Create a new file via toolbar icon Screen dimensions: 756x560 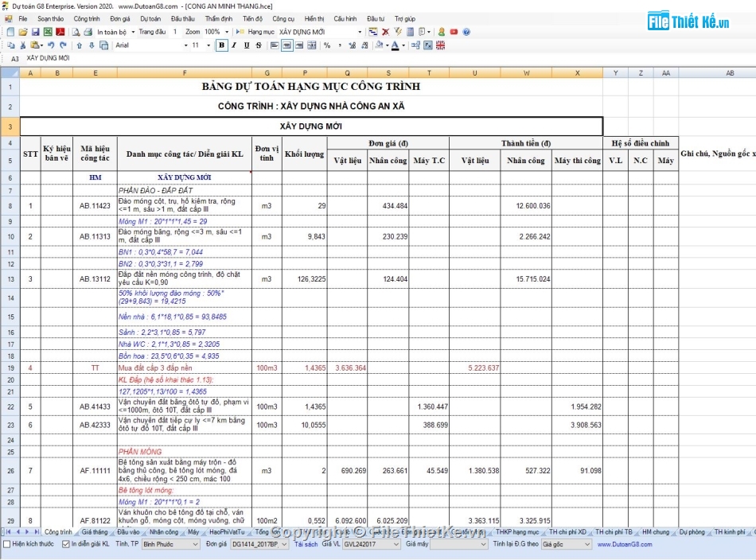(10, 32)
